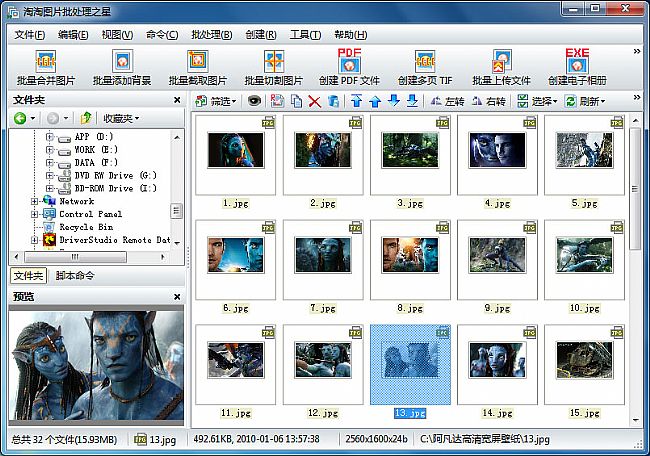
Task: Open the 编辑(E) menu
Action: [x=73, y=35]
